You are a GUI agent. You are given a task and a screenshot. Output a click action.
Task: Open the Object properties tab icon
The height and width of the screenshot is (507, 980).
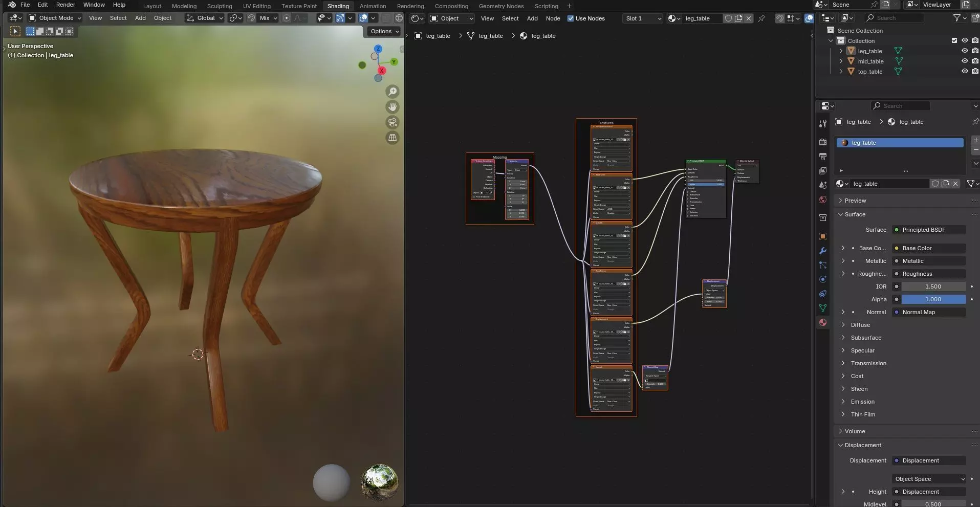[x=822, y=236]
